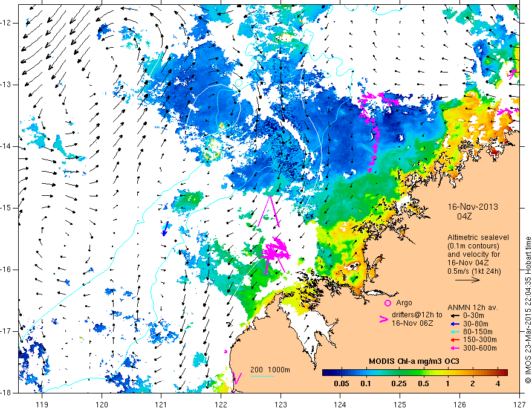
Task: Click the magenta 300-600m legend arrow
Action: (455, 348)
